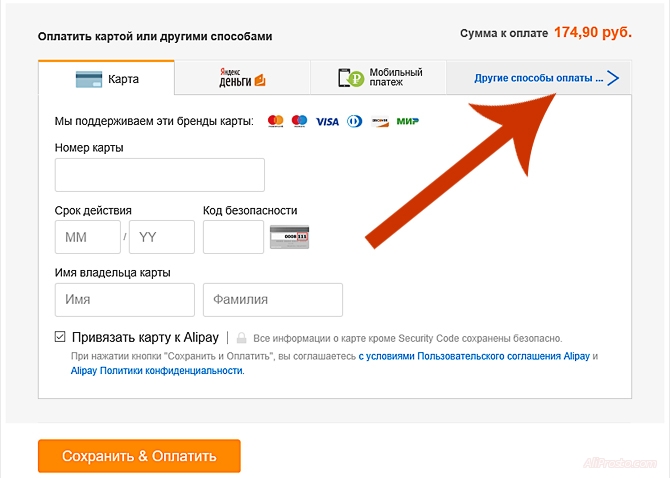
Task: Click the Яндекс Деньги wallet logo
Action: point(242,77)
